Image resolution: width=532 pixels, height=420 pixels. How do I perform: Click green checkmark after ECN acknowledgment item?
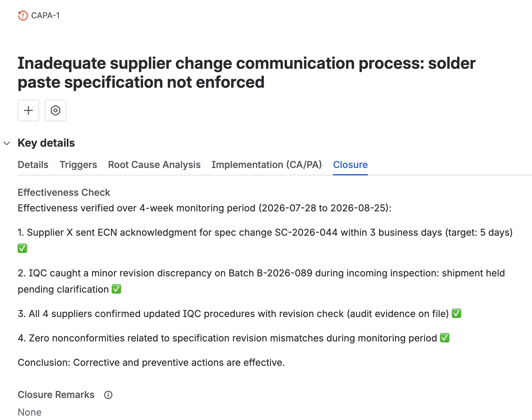coord(22,249)
